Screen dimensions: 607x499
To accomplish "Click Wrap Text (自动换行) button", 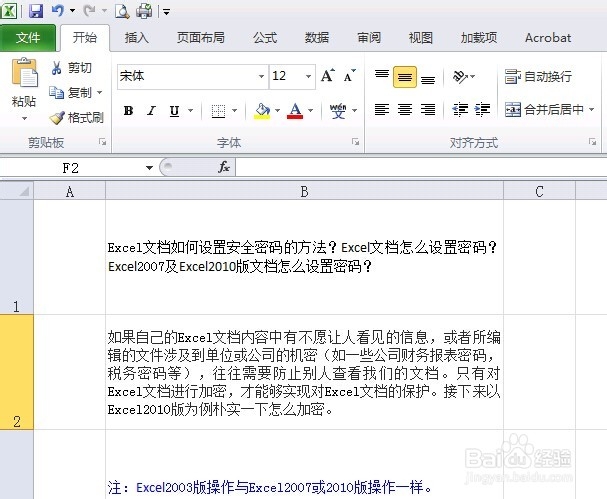I will [538, 76].
